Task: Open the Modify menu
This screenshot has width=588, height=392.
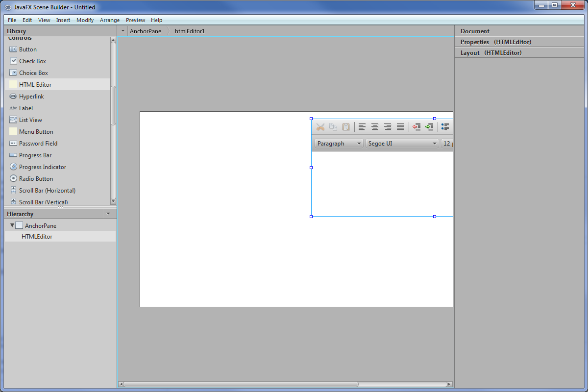Action: pyautogui.click(x=85, y=20)
